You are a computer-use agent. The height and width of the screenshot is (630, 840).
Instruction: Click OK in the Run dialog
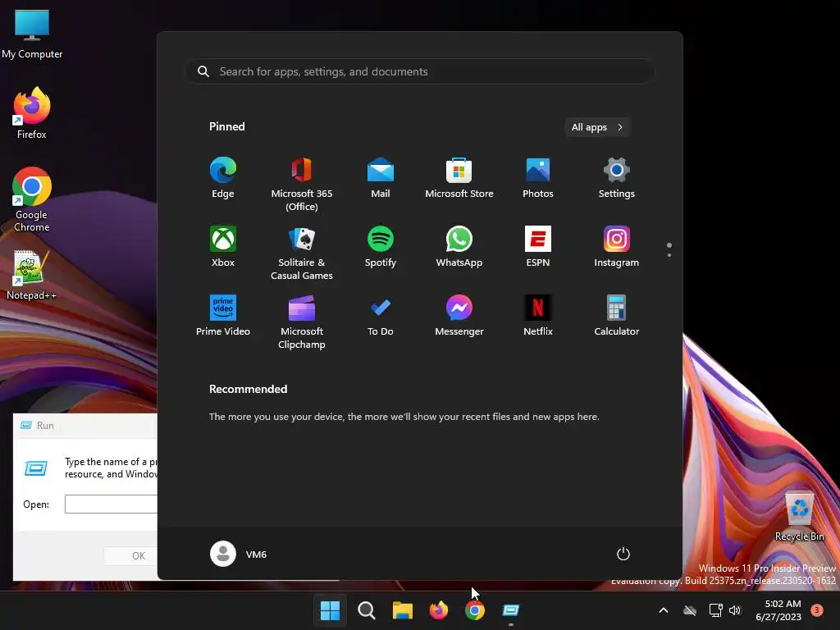[130, 555]
